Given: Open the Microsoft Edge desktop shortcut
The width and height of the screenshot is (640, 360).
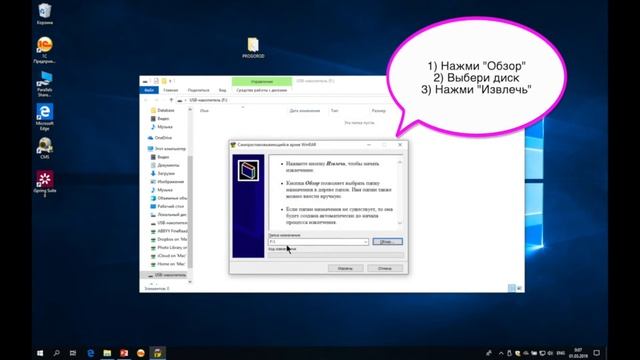Looking at the screenshot, I should 44,117.
